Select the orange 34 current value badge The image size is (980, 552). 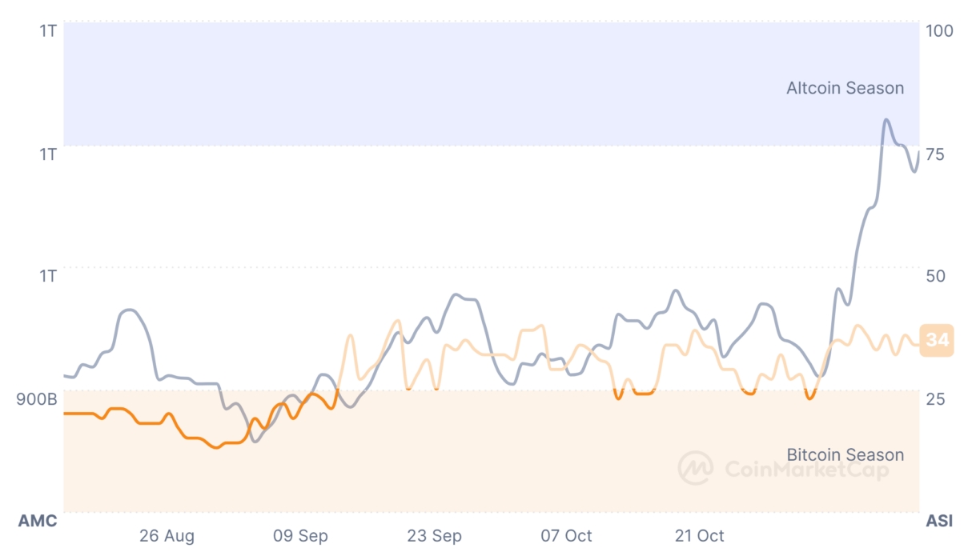pos(937,341)
